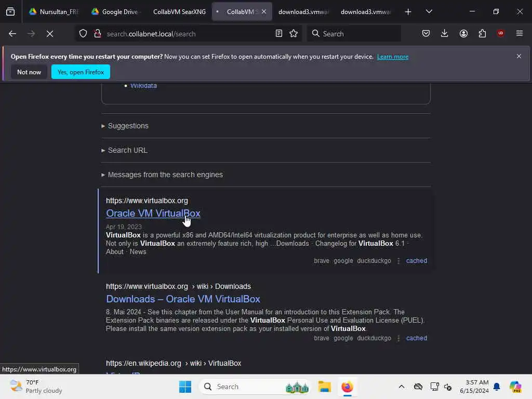Open uBlock Origin extension icon
Viewport: 532px width, 399px height.
pos(500,33)
